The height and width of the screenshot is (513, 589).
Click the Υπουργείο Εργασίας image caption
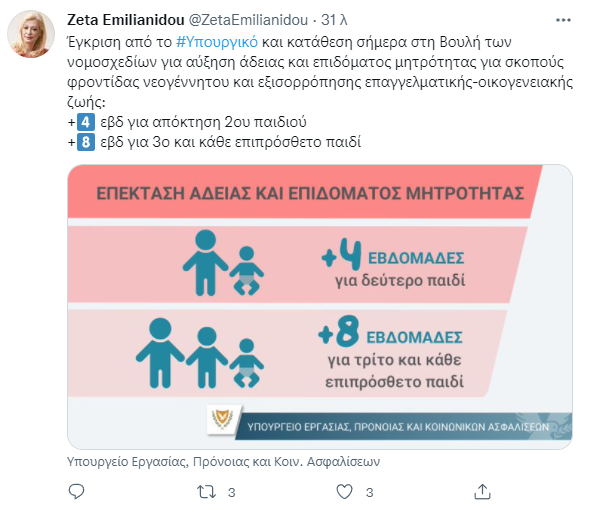[x=224, y=461]
